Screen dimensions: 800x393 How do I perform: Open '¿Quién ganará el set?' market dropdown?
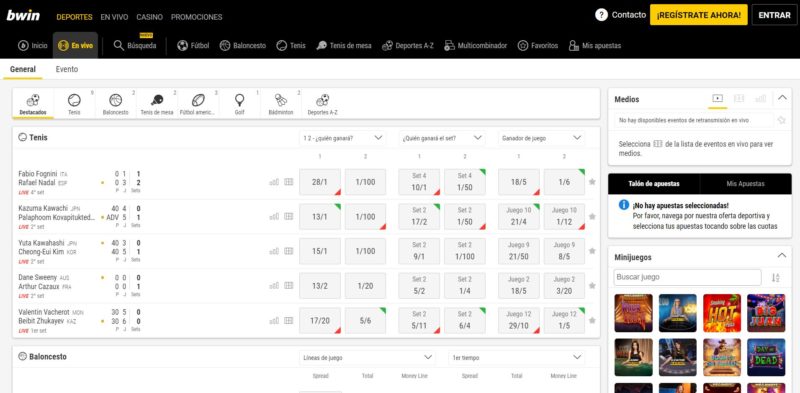coord(442,138)
